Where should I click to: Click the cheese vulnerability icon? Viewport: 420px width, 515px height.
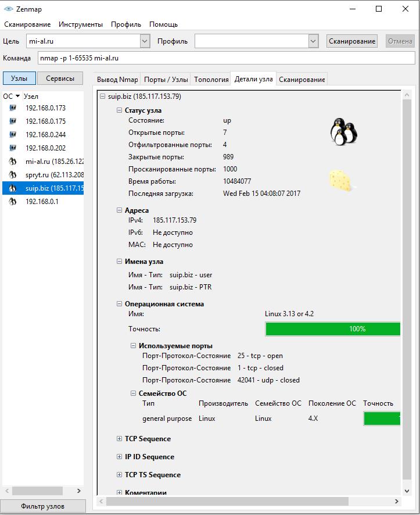point(340,180)
